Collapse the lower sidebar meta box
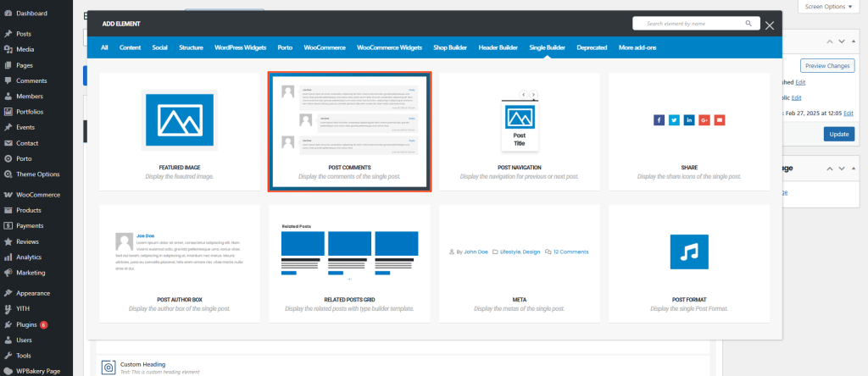The height and width of the screenshot is (376, 868). tap(855, 169)
